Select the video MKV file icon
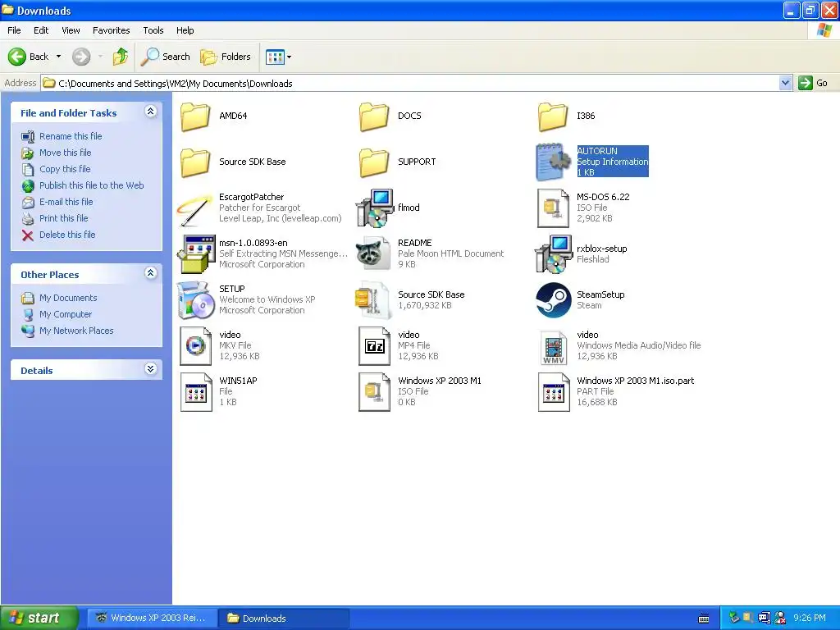Image resolution: width=840 pixels, height=630 pixels. (195, 345)
